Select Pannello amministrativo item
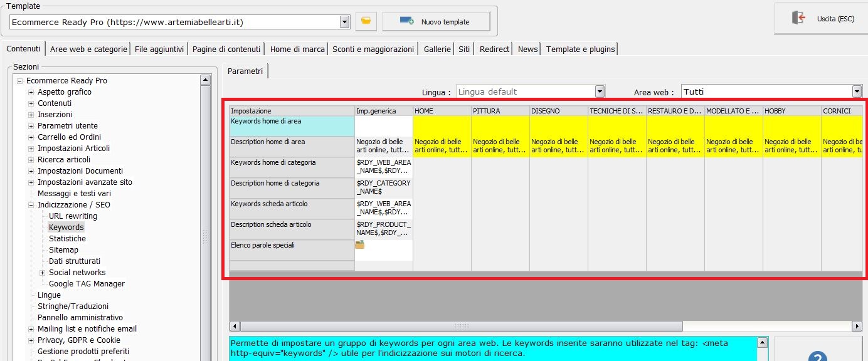Image resolution: width=868 pixels, height=361 pixels. click(x=80, y=318)
